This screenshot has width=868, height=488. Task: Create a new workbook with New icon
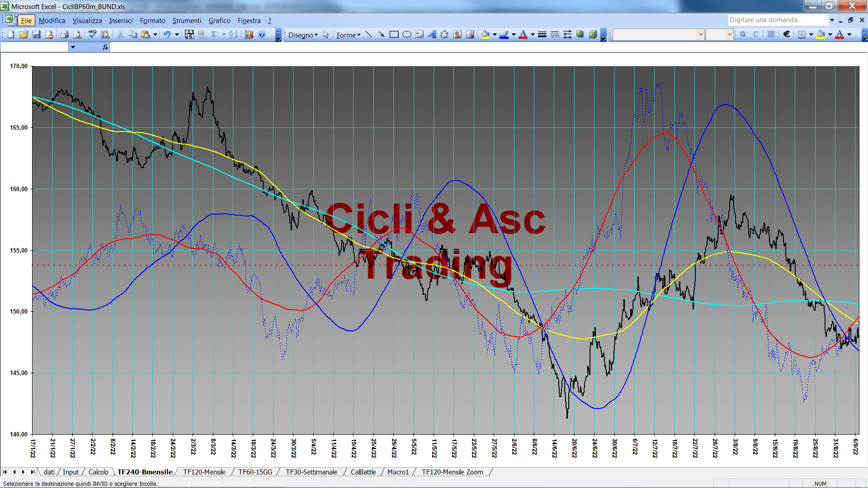click(11, 34)
